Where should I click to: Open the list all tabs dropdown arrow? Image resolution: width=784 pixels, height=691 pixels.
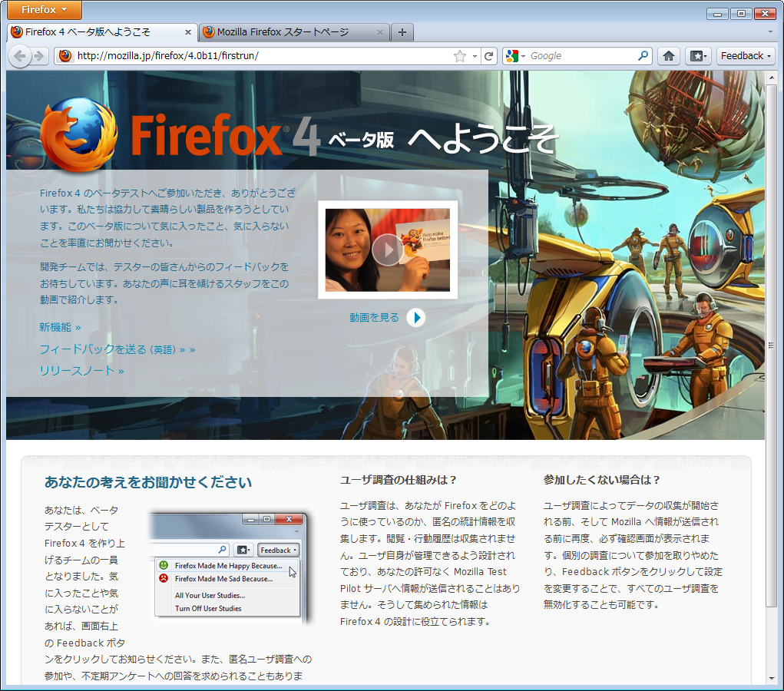[x=770, y=32]
